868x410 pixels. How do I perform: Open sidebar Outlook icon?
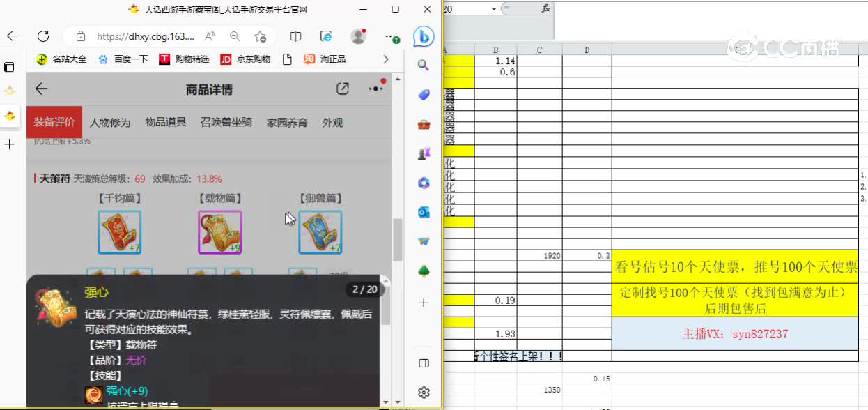point(424,212)
